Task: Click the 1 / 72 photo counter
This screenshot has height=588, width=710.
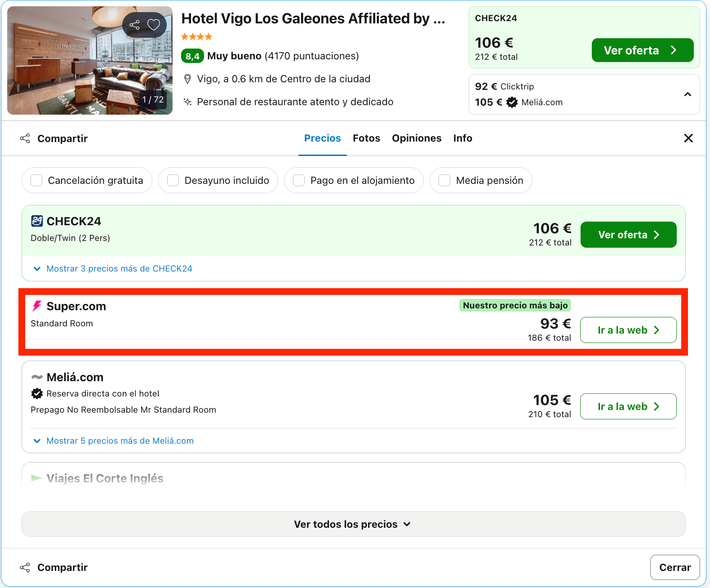Action: tap(153, 99)
